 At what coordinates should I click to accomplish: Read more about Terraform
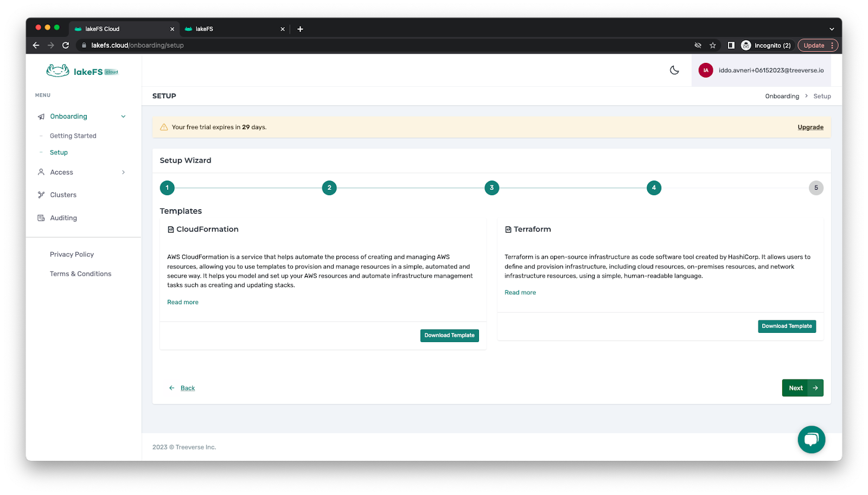[x=520, y=293]
